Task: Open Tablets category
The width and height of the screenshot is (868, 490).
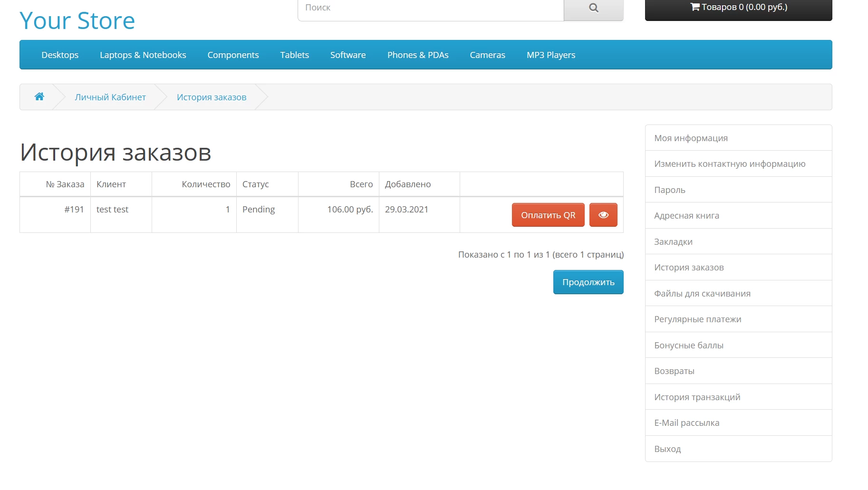Action: click(294, 55)
